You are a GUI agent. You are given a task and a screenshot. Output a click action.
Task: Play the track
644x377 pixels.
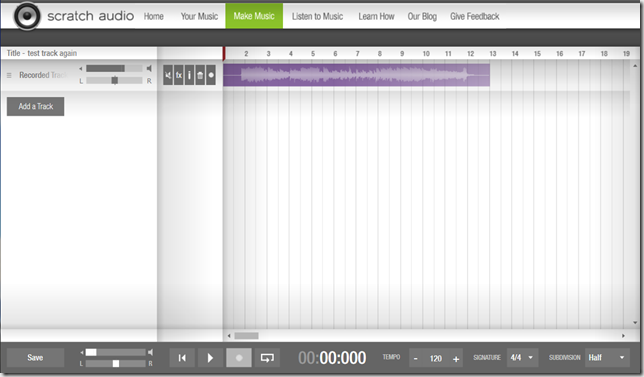click(x=210, y=358)
